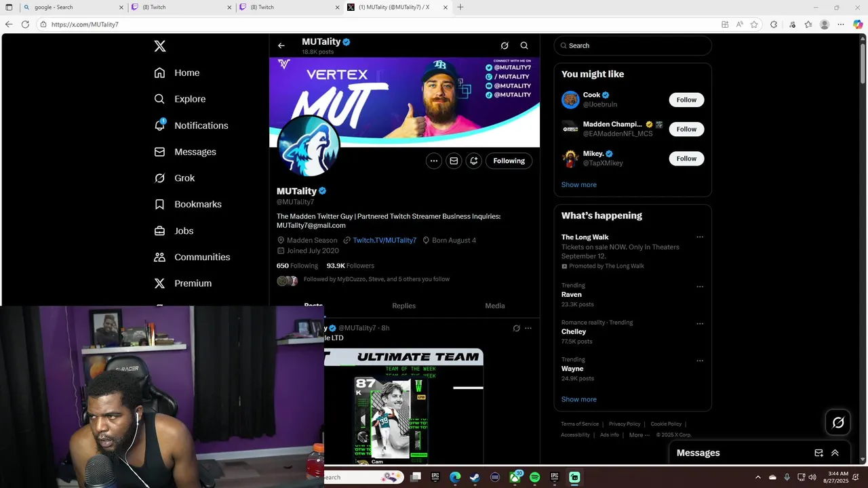Open Bookmarks from the sidebar
868x488 pixels.
(188, 204)
